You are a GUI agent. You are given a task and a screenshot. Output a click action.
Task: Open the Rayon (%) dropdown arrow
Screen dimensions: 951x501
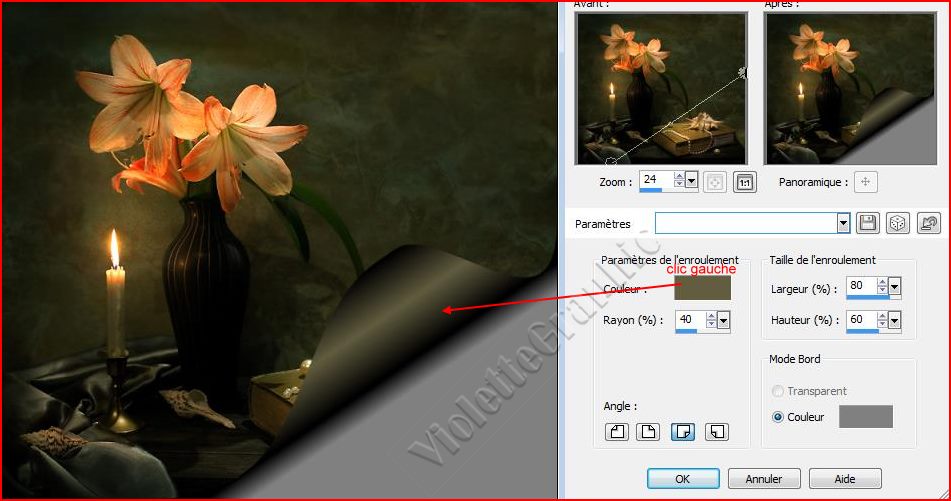723,321
